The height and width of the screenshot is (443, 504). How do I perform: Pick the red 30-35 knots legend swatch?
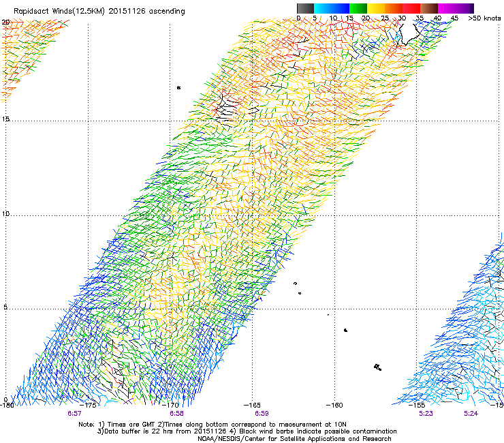point(411,8)
